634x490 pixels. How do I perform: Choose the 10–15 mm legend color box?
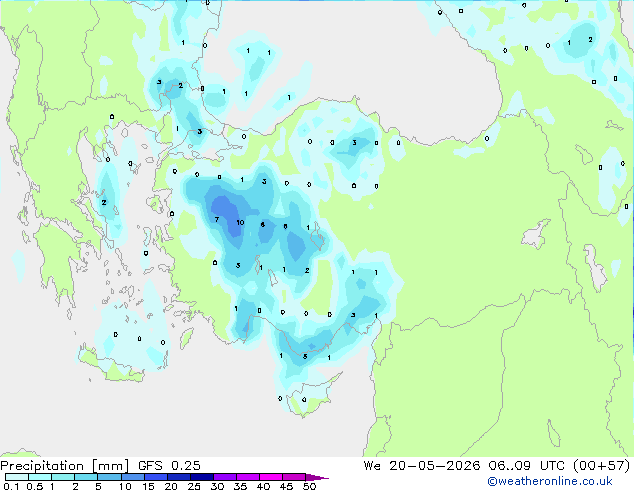point(132,477)
